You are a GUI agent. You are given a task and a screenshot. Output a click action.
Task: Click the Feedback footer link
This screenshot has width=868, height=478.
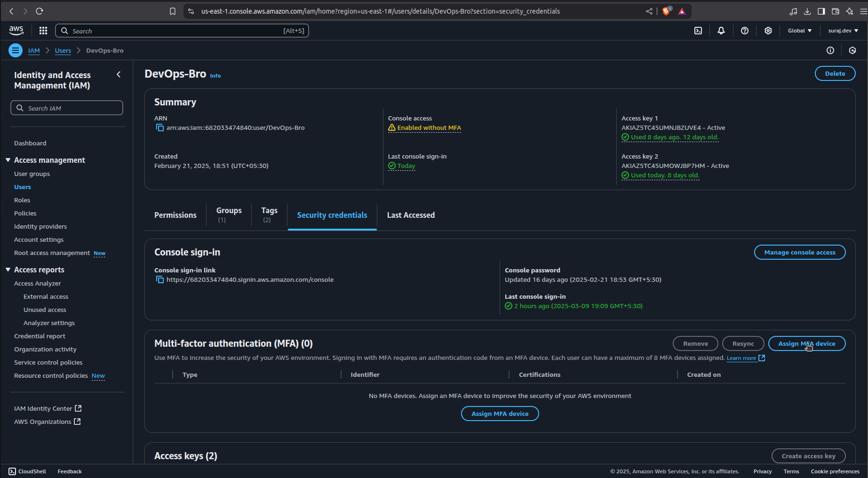(70, 471)
